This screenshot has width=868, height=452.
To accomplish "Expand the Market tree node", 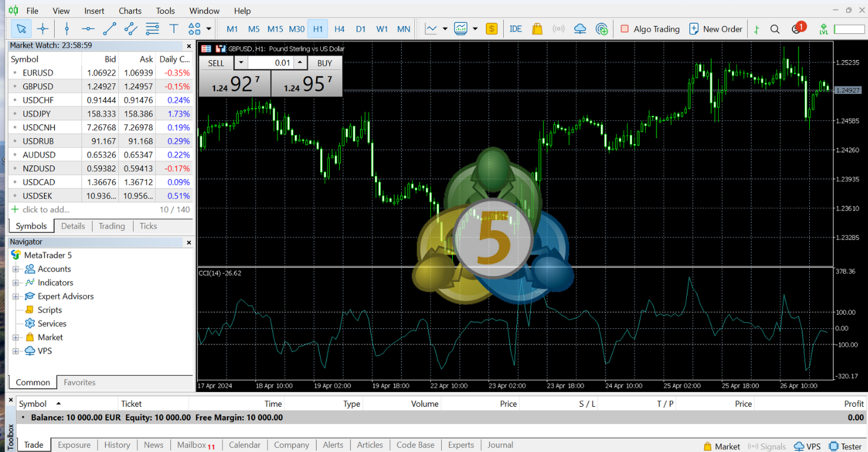I will click(16, 337).
